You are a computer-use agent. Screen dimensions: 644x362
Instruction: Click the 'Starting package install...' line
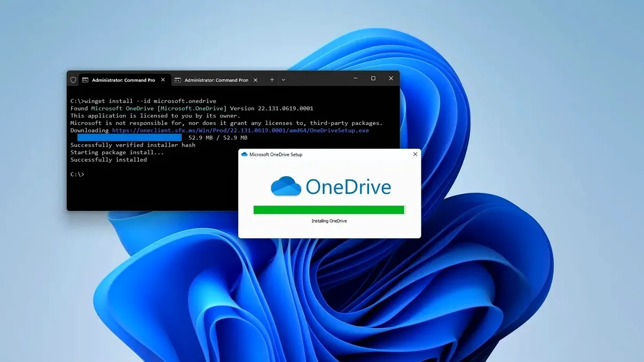(x=117, y=152)
